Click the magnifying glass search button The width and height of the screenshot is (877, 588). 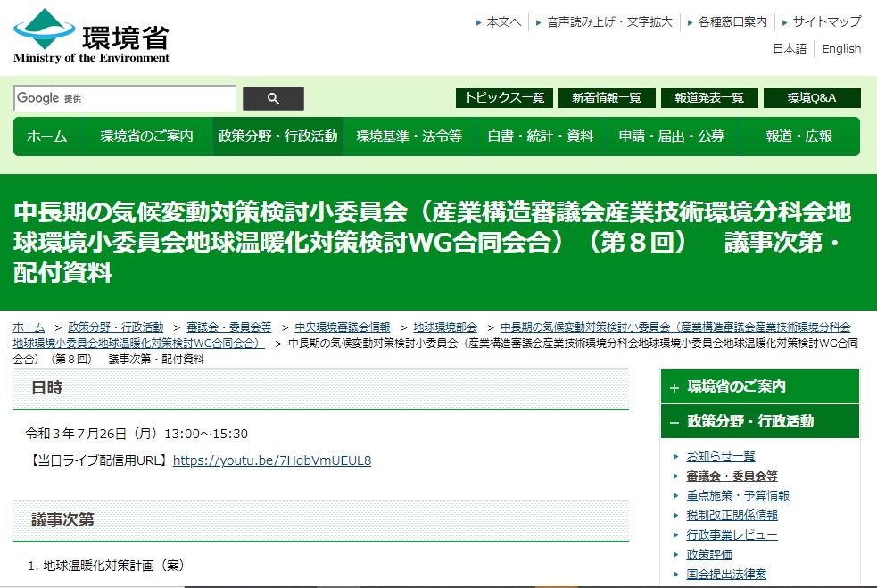pyautogui.click(x=273, y=98)
